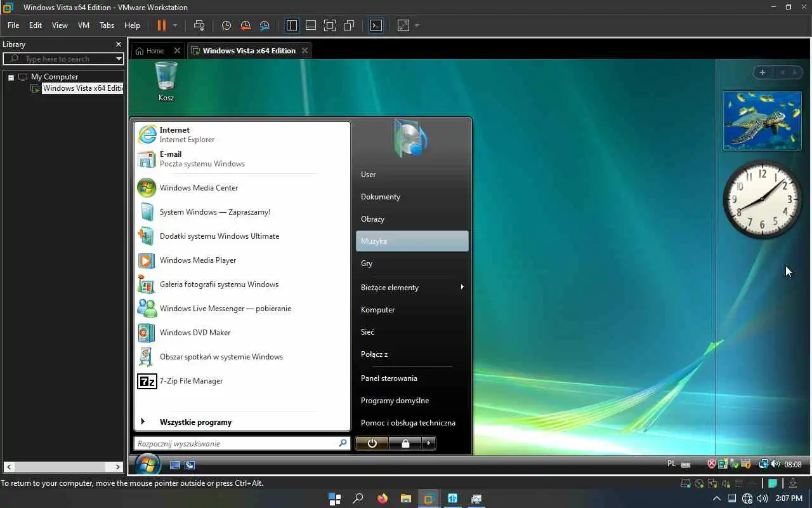Screen dimensions: 812x508
Task: Launch Internet Explorer from Start menu
Action: click(x=242, y=135)
